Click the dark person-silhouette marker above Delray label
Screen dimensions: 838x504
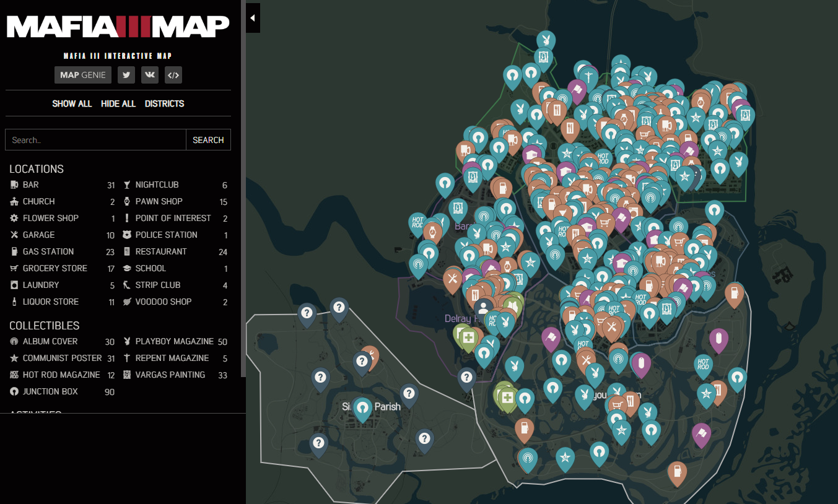tap(484, 309)
